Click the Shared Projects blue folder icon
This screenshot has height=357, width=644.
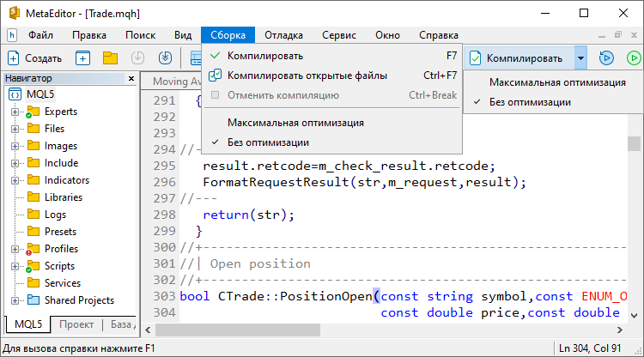33,300
